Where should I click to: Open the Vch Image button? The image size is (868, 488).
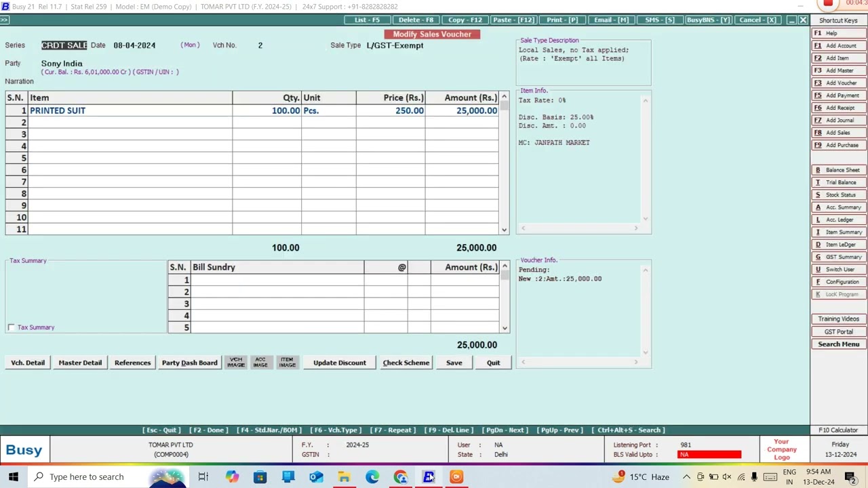click(x=236, y=363)
